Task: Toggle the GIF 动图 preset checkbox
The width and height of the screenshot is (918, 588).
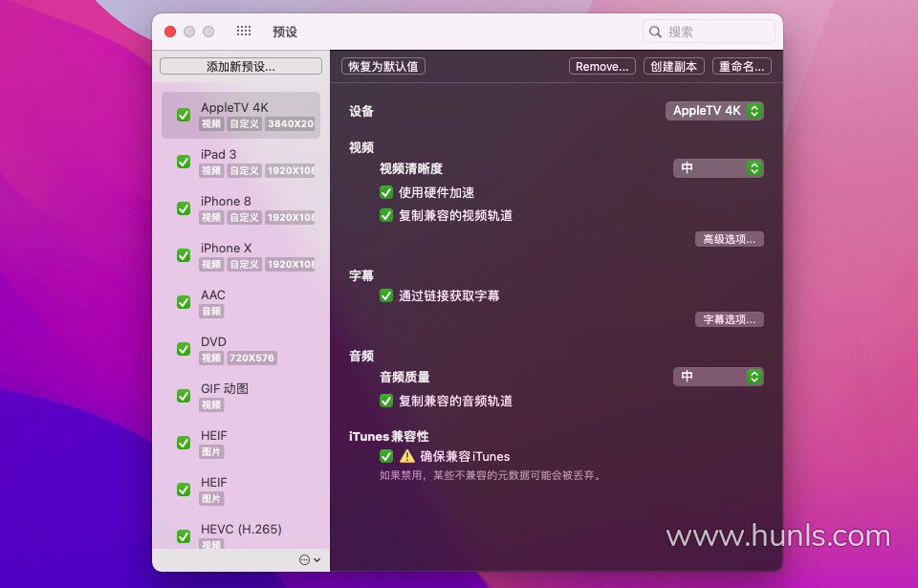Action: (184, 396)
